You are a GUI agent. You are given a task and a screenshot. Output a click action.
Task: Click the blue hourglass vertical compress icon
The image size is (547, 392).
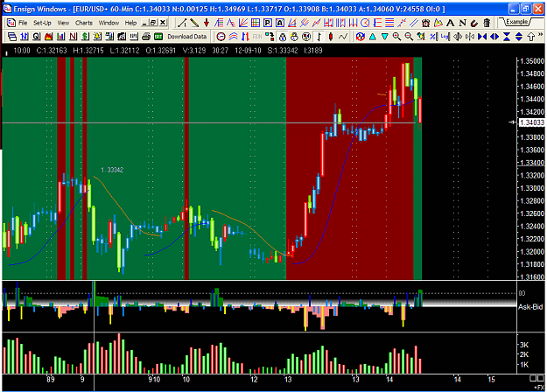tap(507, 37)
